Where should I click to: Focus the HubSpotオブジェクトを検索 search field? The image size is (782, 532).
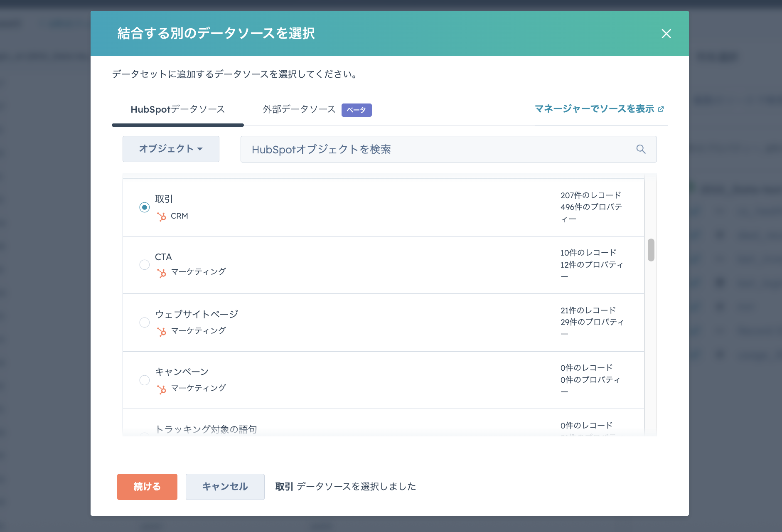(x=440, y=149)
